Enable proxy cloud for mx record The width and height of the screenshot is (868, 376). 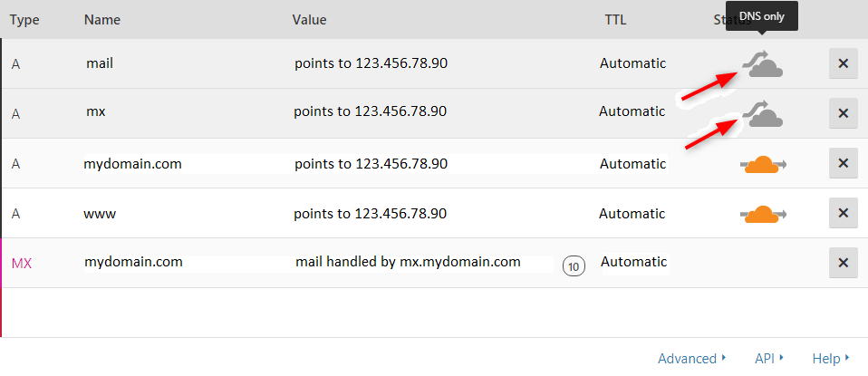[762, 113]
